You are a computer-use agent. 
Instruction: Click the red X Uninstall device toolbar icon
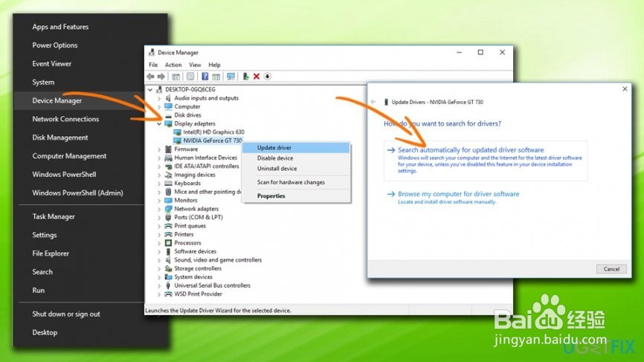(x=257, y=77)
